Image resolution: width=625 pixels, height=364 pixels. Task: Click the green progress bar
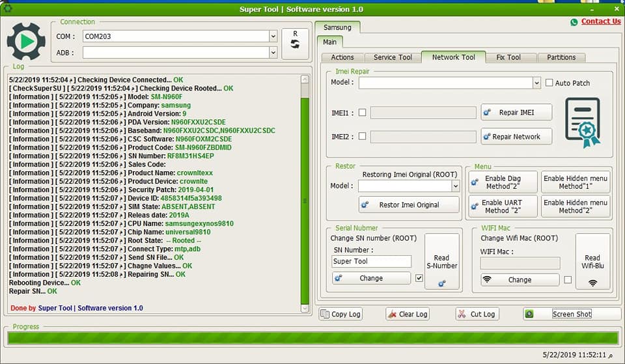312,338
